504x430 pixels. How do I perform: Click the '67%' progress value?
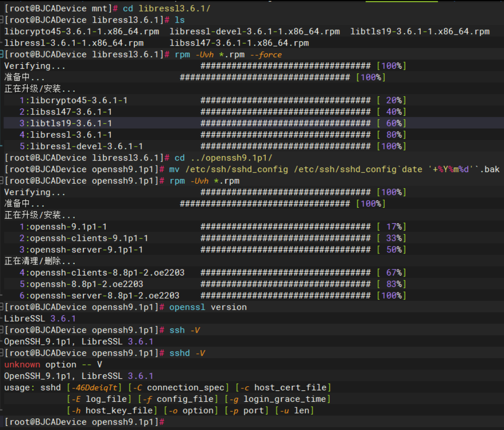point(394,273)
